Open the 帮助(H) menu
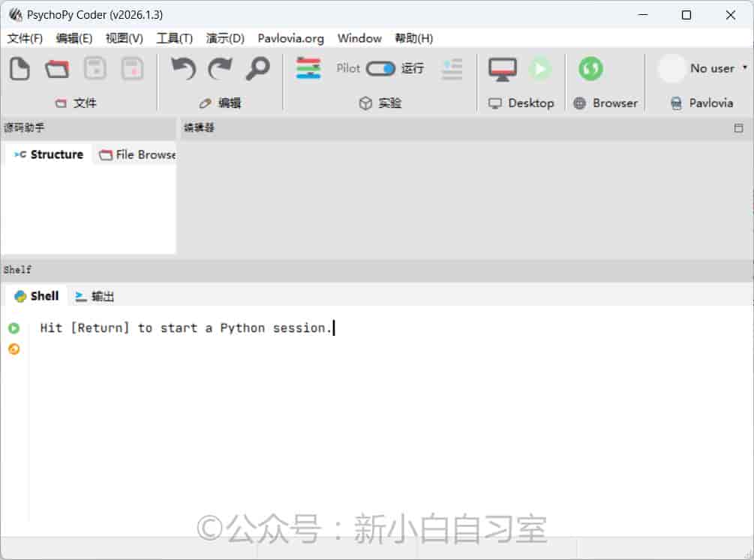The height and width of the screenshot is (560, 754). tap(414, 38)
